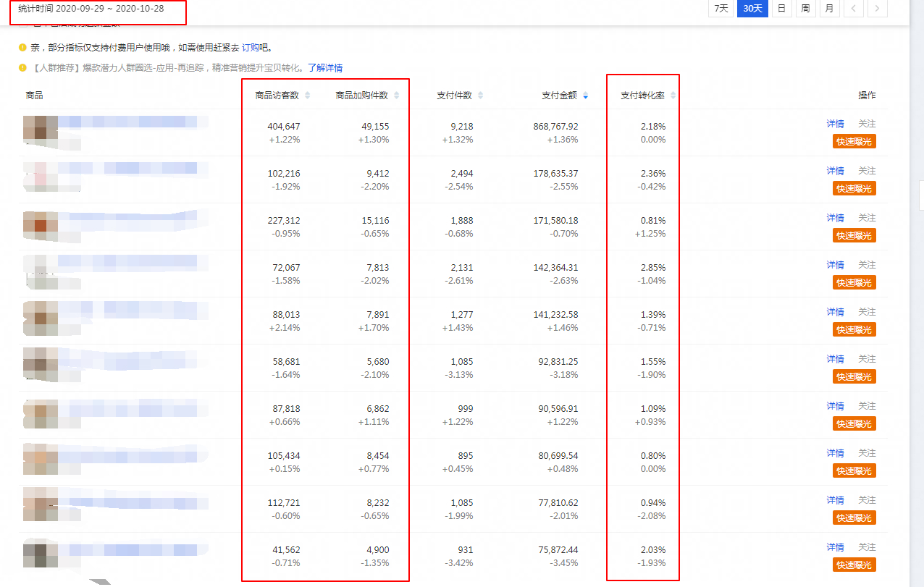
Task: Sort by 商品访客数 column arrows
Action: click(x=307, y=96)
